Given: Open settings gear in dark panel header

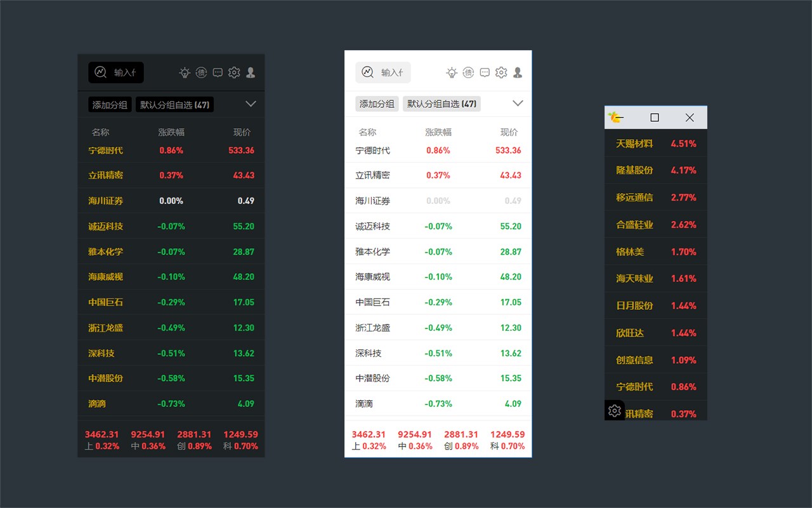Looking at the screenshot, I should 234,72.
